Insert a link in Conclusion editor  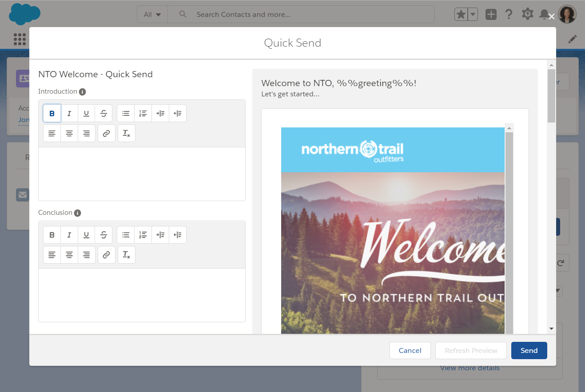click(x=106, y=255)
